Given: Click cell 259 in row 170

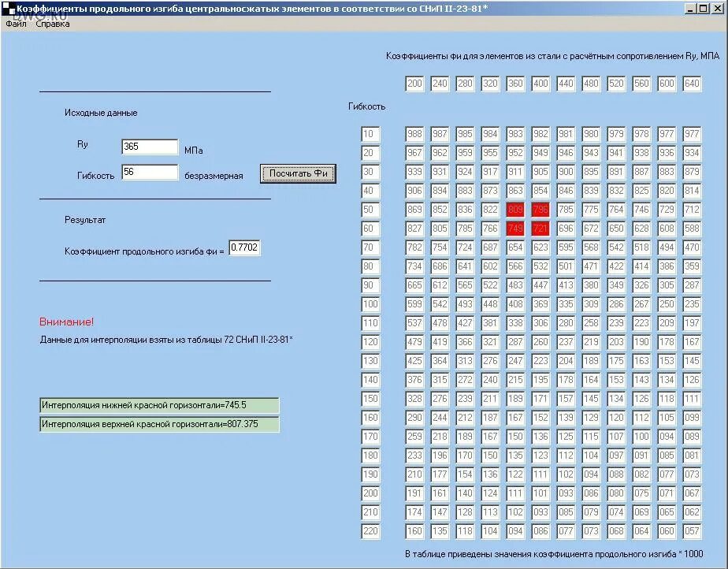Looking at the screenshot, I should tap(414, 437).
